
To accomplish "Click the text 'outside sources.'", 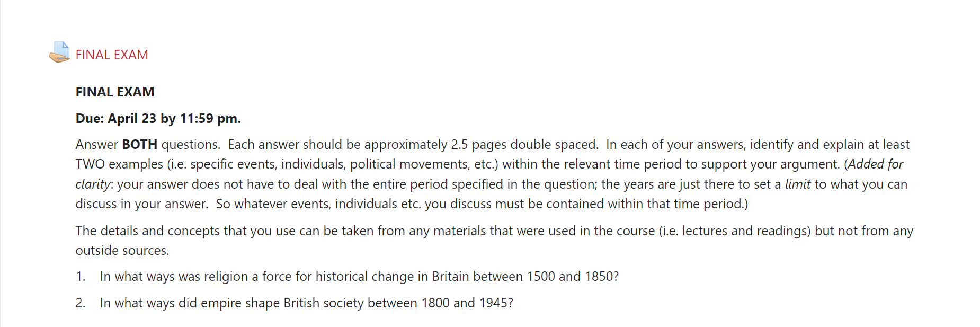I will [122, 251].
